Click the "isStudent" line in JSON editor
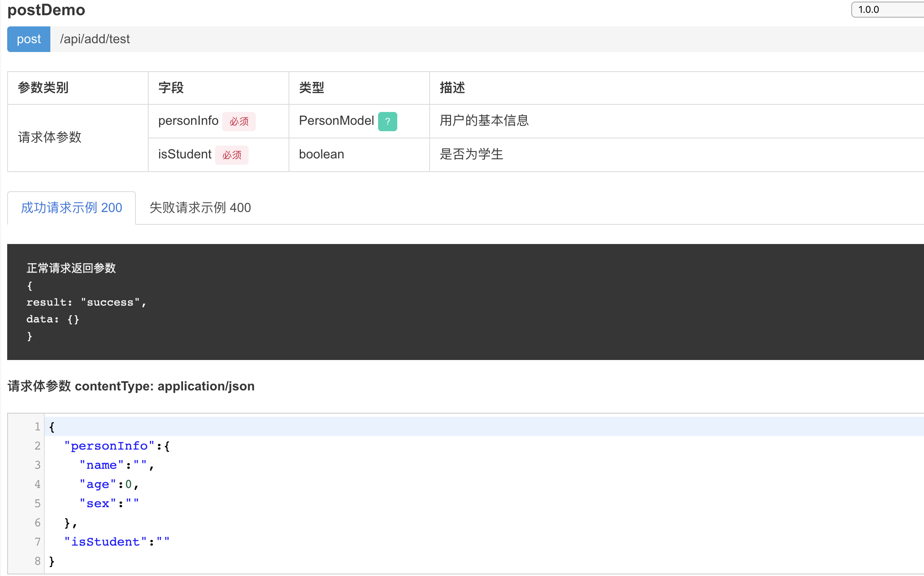 (x=106, y=542)
